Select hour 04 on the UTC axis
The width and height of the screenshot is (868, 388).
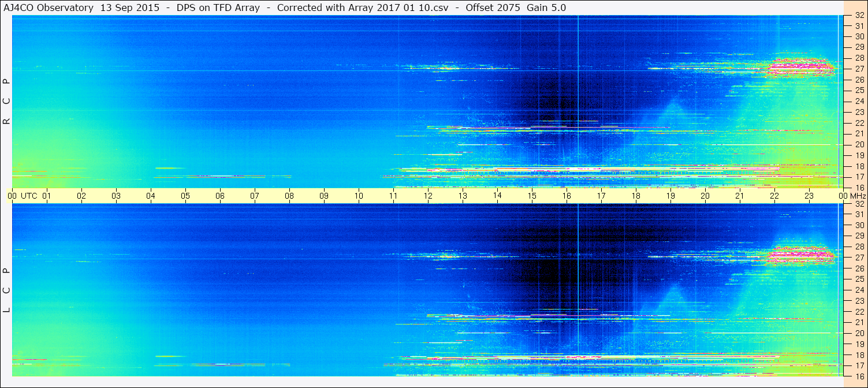click(151, 196)
